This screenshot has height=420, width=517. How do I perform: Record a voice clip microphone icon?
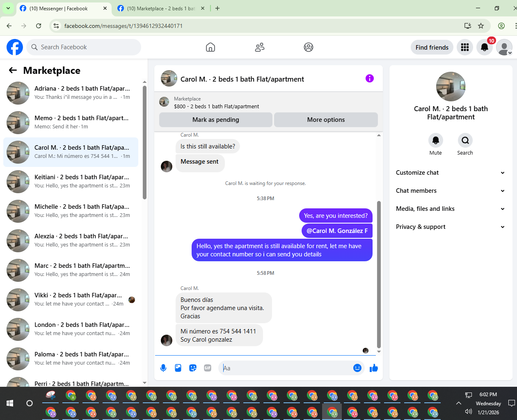[x=163, y=368]
